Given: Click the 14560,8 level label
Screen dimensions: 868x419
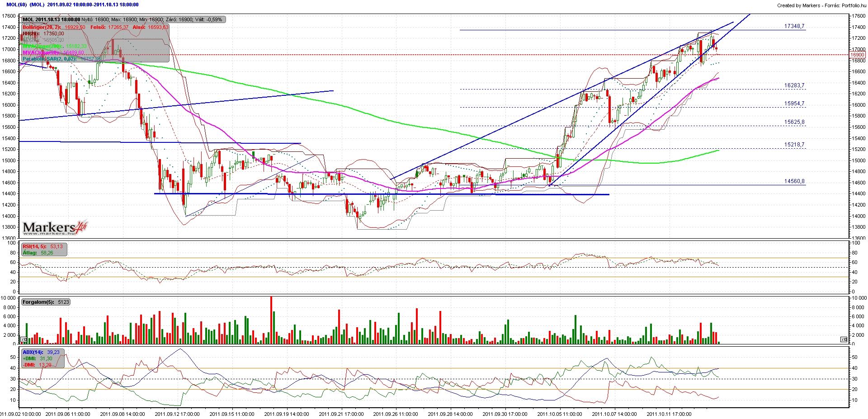Looking at the screenshot, I should [x=794, y=181].
